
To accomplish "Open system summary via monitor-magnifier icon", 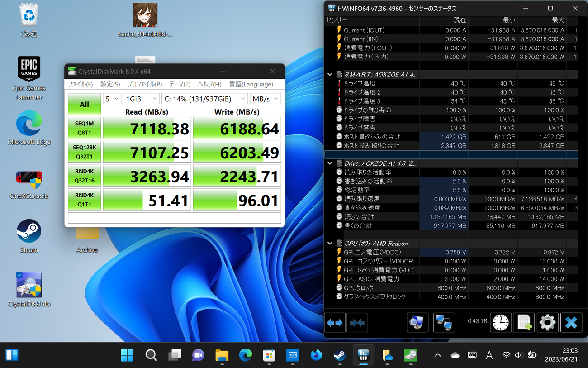I will click(x=417, y=322).
